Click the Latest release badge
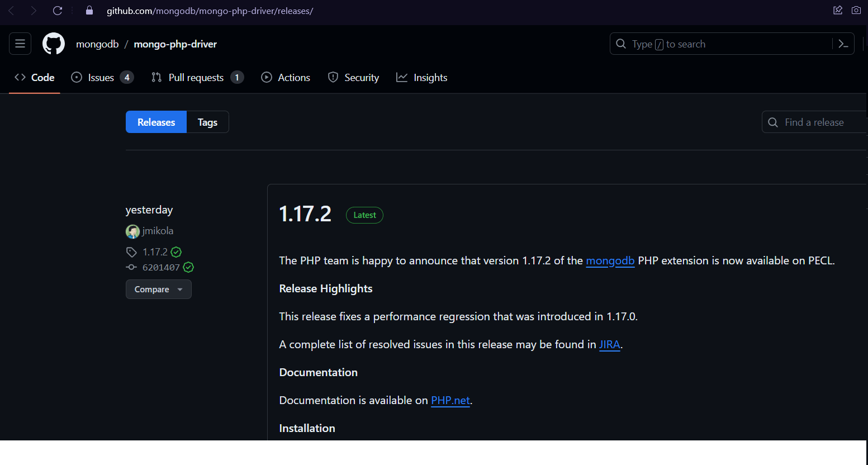 click(364, 215)
